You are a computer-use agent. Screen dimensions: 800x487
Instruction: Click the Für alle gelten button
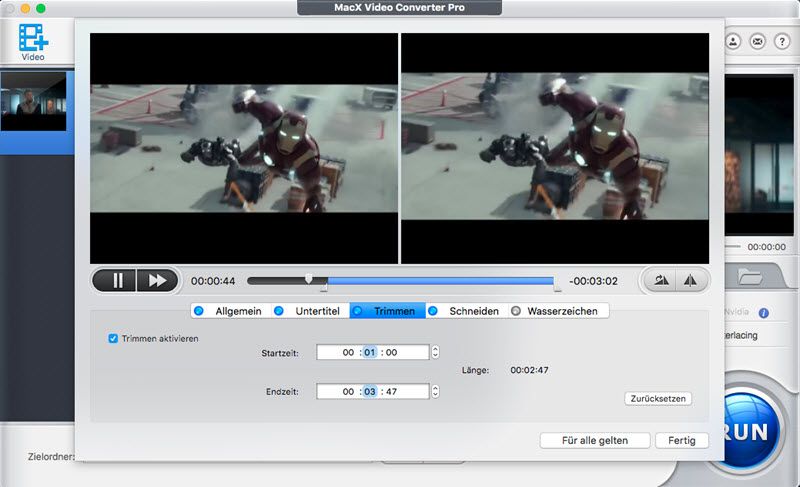595,441
